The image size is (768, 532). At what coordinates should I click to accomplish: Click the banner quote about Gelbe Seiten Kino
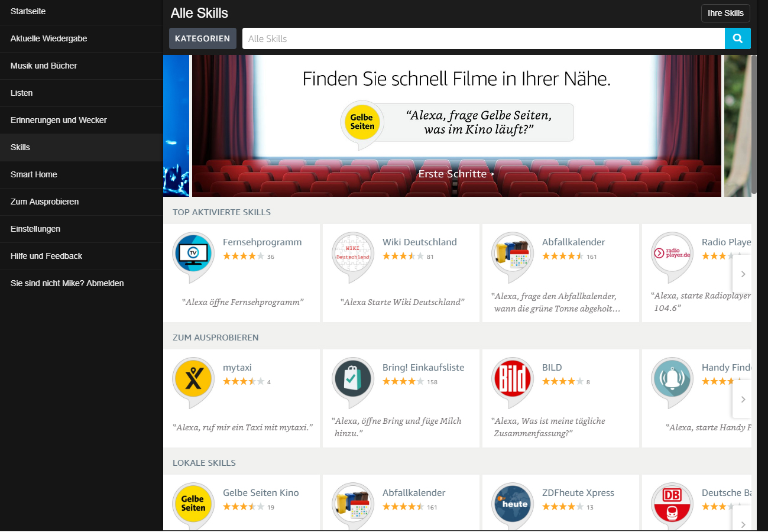tap(478, 122)
